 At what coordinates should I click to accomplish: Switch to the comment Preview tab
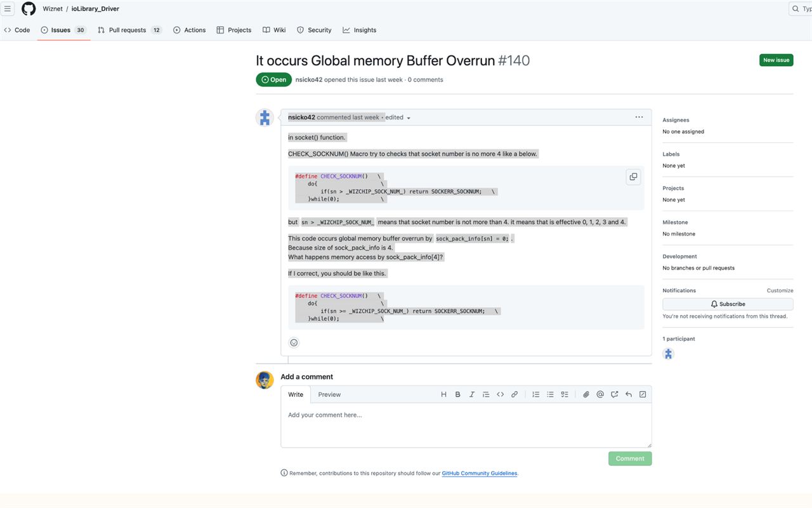329,394
